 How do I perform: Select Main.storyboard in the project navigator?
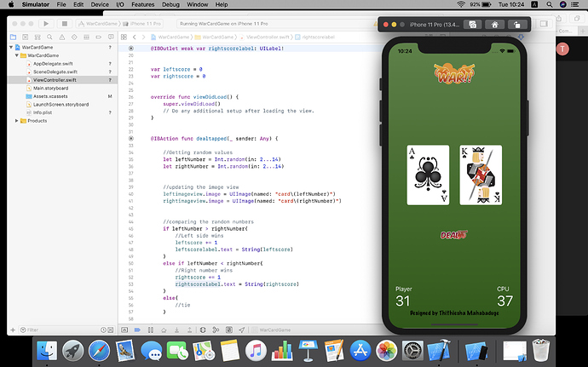(50, 88)
